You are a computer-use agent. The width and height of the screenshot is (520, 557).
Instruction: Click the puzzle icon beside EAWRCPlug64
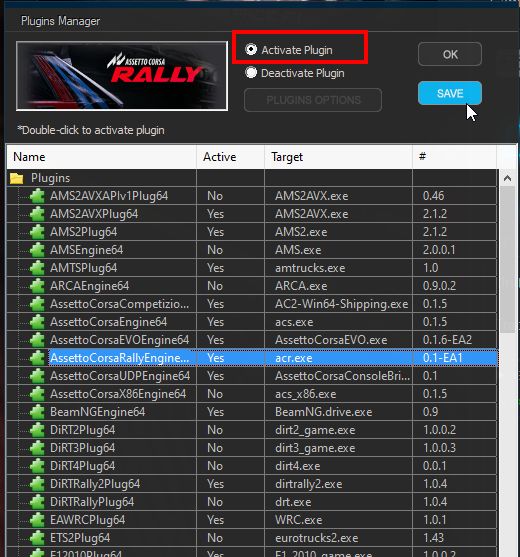[37, 520]
